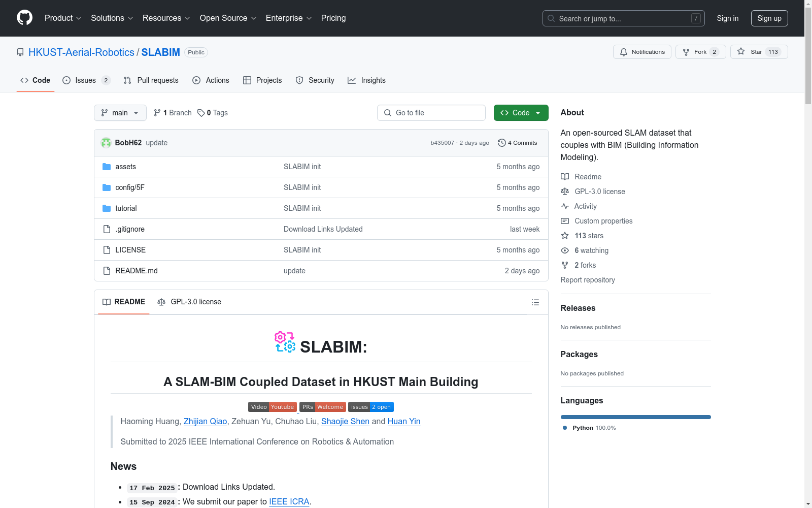
Task: Click the .gitignore file icon
Action: 107,229
